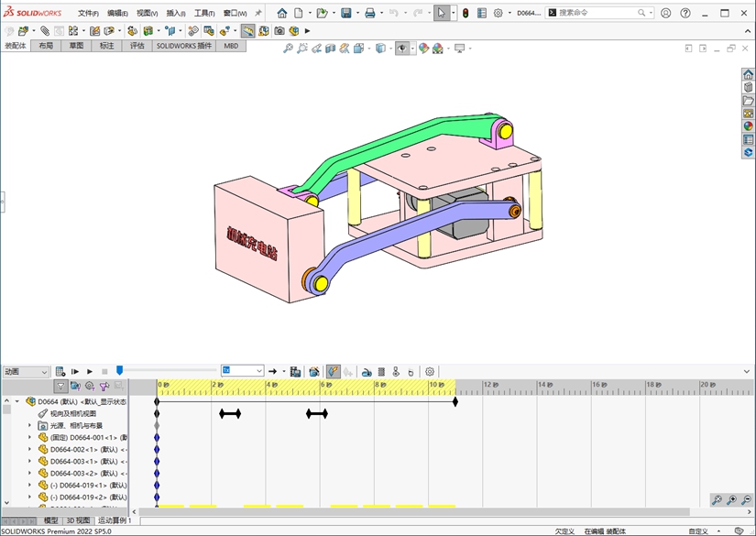Open the Animation Wizard

coord(314,371)
